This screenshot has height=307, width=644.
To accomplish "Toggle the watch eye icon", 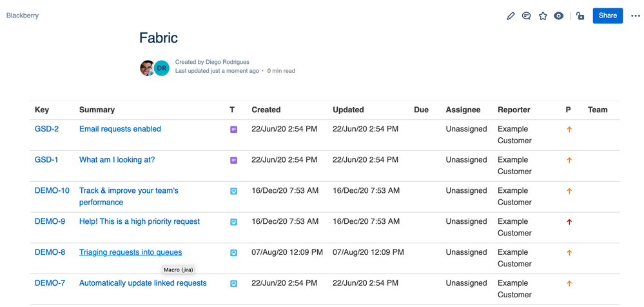I will point(558,16).
